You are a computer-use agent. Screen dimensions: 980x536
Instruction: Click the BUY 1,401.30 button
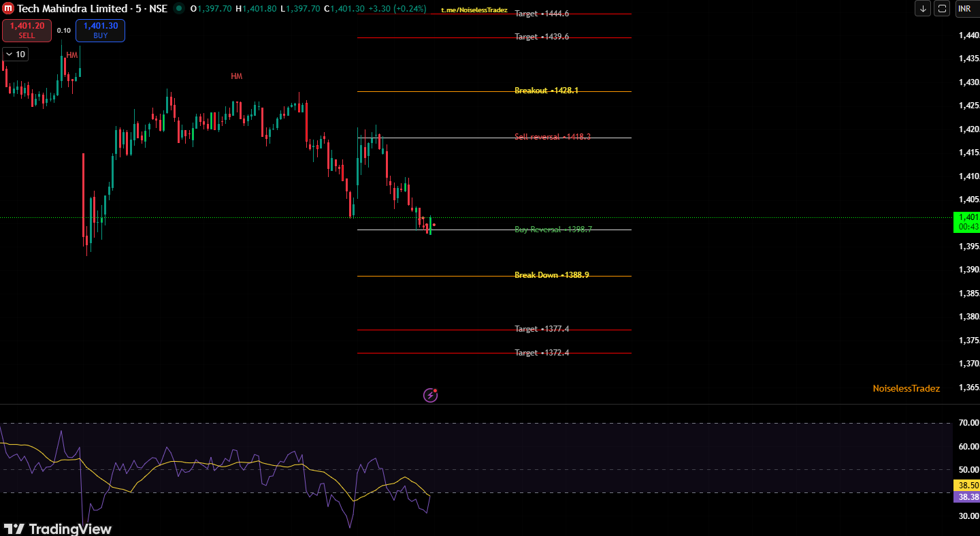coord(101,31)
